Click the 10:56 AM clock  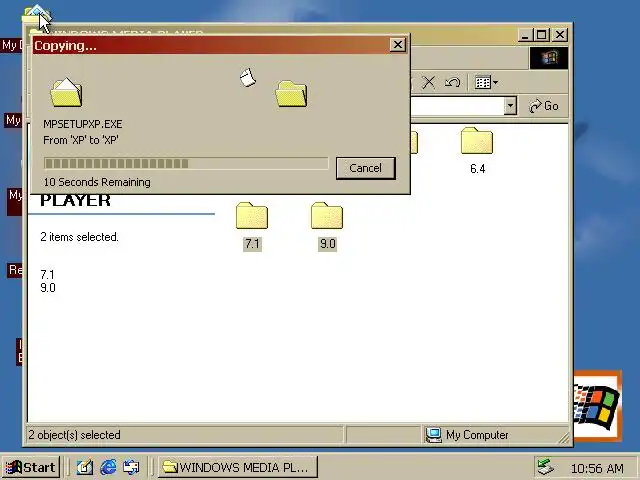[x=597, y=468]
